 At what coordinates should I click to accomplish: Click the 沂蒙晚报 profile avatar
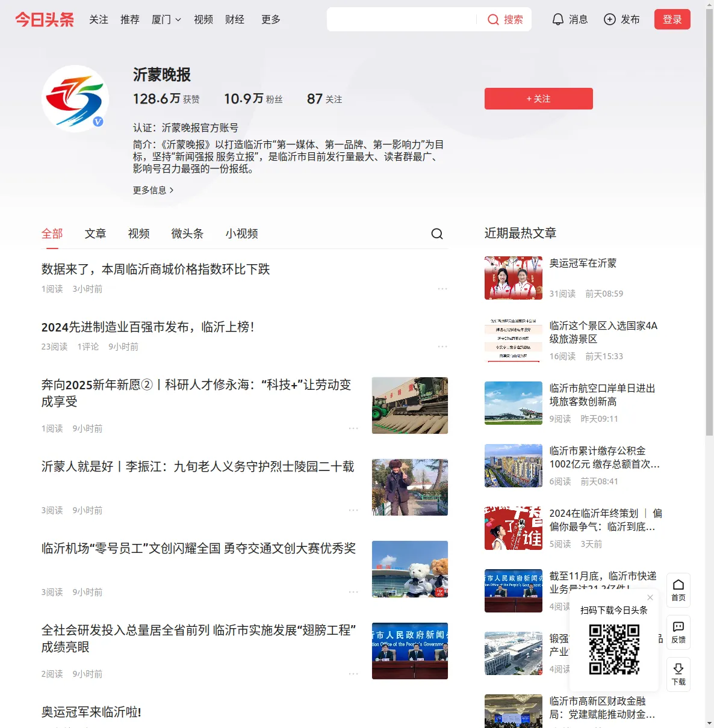coord(75,99)
